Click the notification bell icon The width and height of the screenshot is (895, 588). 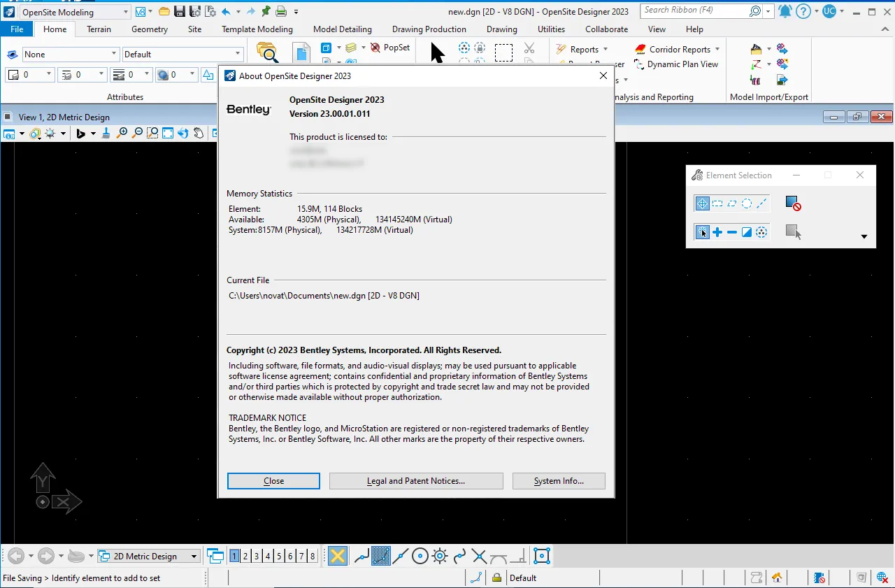785,11
